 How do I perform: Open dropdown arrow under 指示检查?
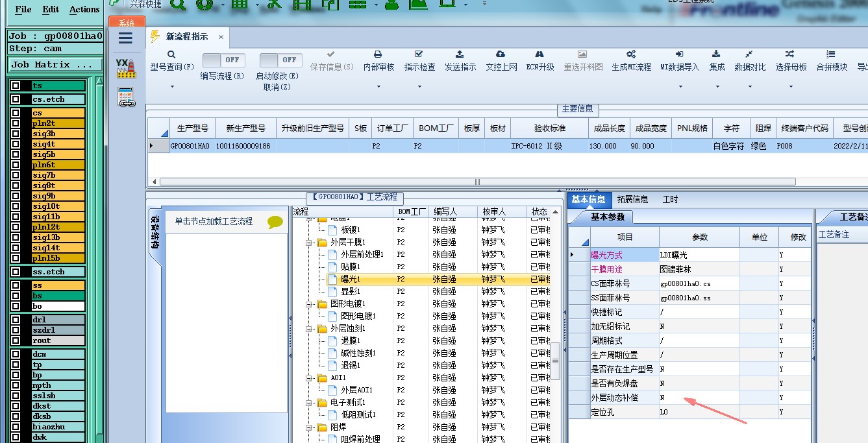click(419, 86)
